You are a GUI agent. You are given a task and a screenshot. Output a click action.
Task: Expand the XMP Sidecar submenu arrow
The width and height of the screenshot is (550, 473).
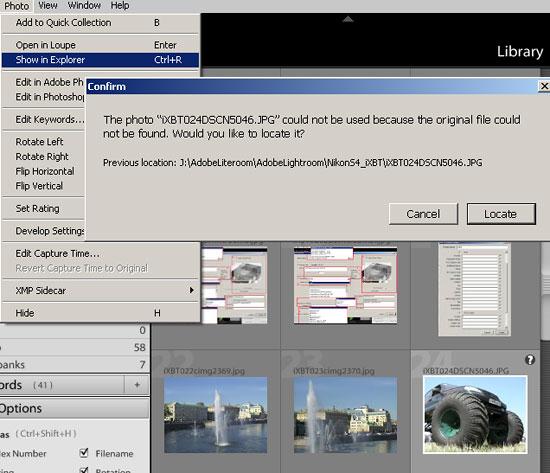tap(192, 290)
